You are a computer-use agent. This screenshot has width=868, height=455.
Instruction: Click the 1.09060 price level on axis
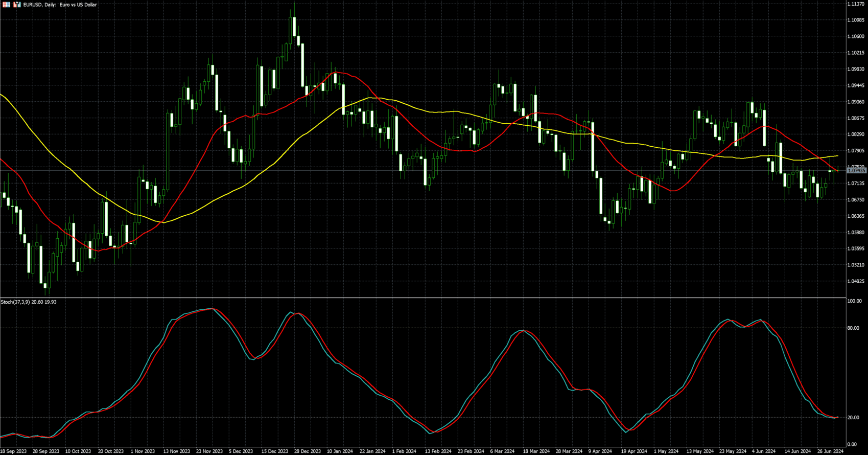point(856,102)
